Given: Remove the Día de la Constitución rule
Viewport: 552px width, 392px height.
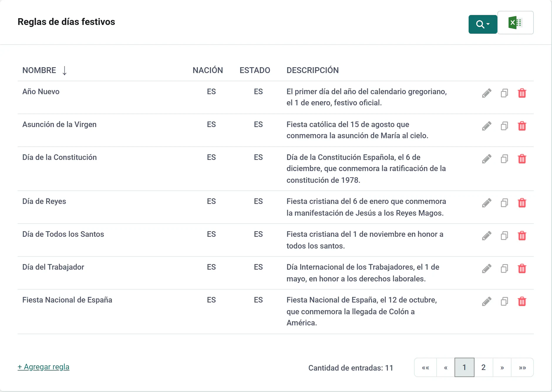Looking at the screenshot, I should coord(522,159).
